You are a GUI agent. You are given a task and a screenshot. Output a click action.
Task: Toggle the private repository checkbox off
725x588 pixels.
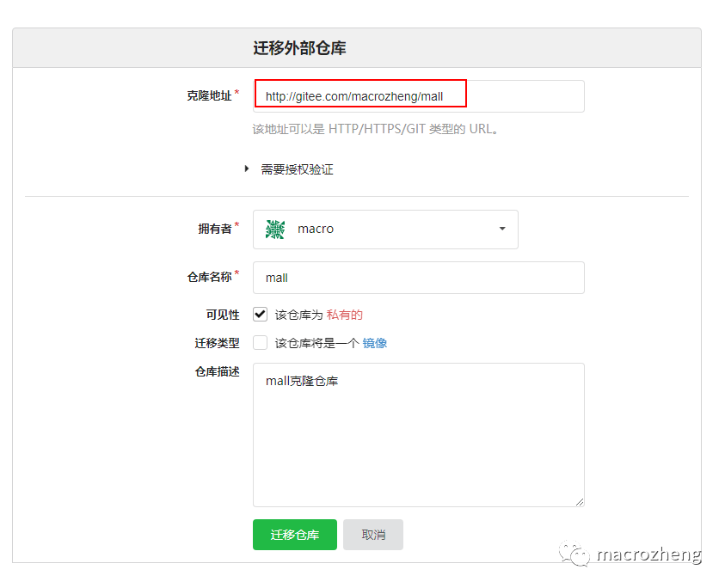click(x=260, y=313)
